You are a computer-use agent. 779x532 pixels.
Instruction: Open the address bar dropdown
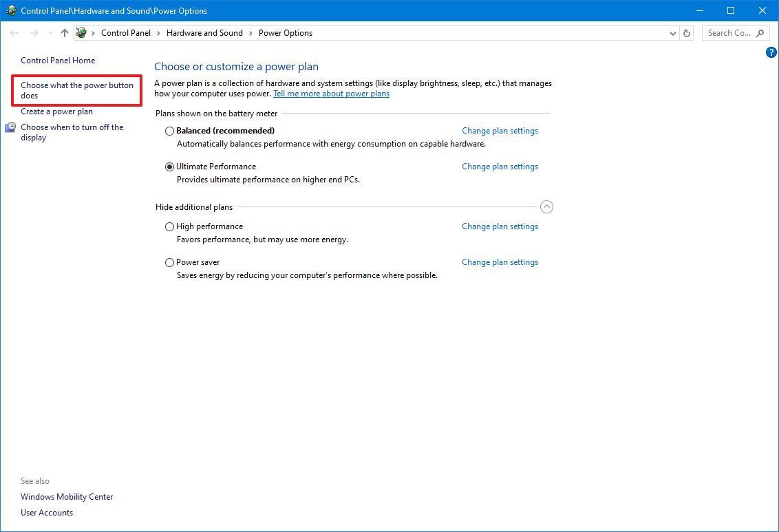[x=672, y=32]
